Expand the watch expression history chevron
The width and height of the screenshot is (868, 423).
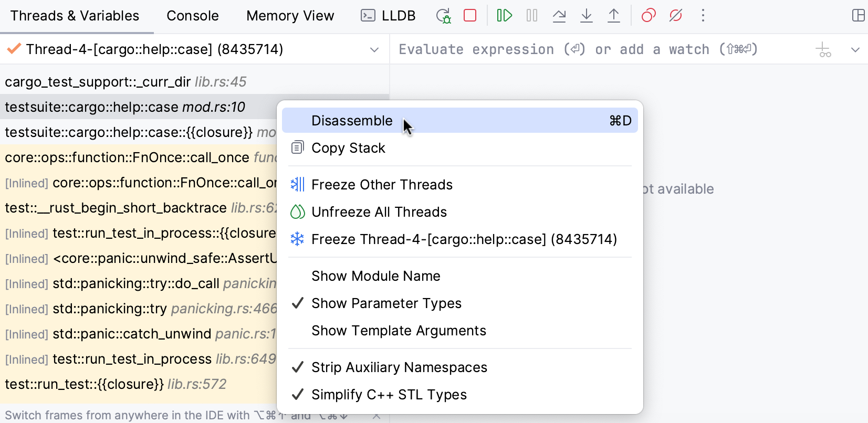tap(855, 50)
